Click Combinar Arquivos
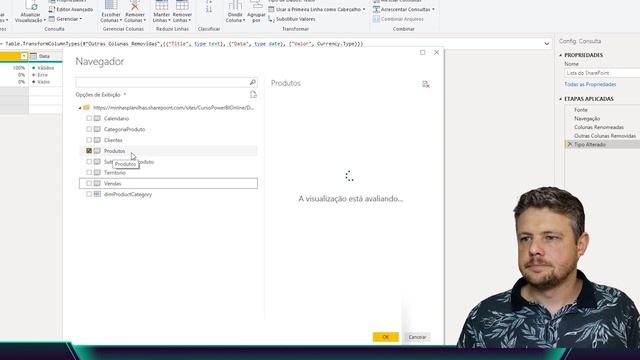 (398, 19)
